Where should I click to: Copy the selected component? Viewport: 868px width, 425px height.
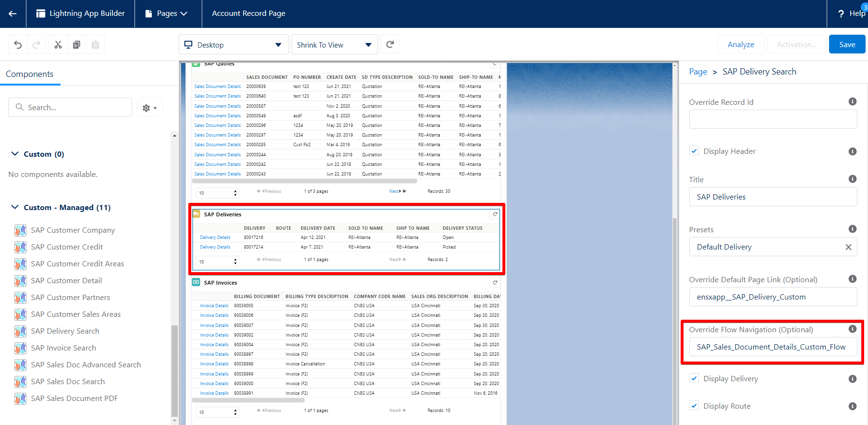point(76,45)
